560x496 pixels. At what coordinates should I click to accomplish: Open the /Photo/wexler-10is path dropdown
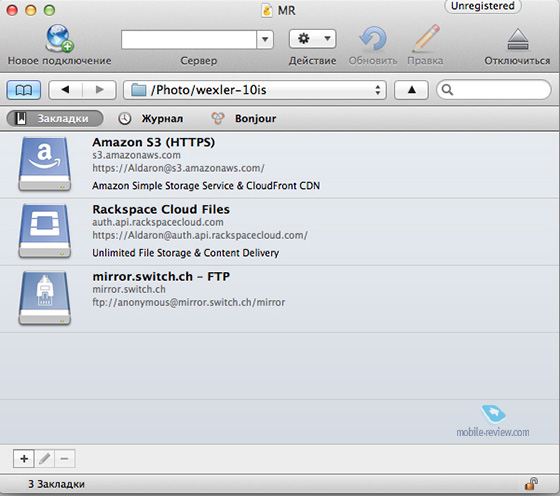tap(255, 90)
